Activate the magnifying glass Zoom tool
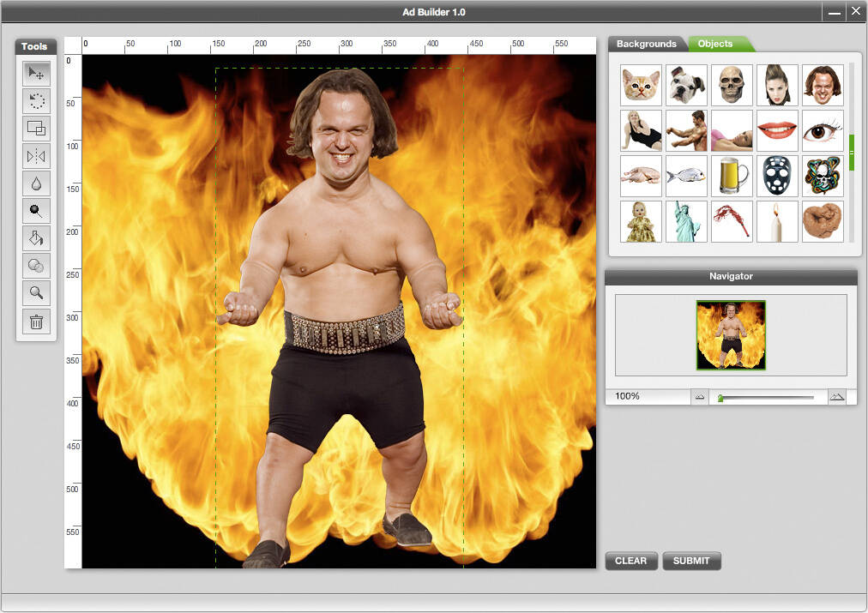Viewport: 868px width, 613px height. [x=36, y=293]
